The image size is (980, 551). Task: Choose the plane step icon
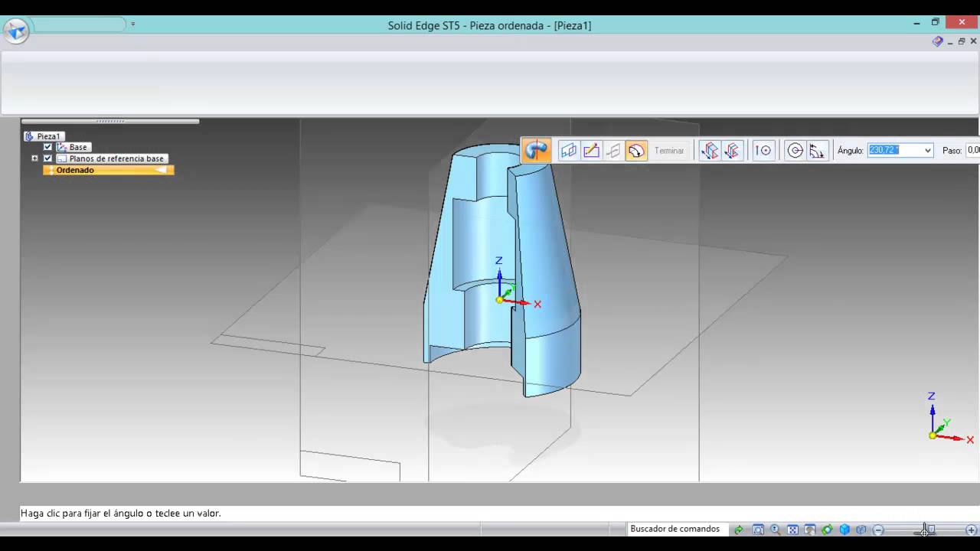coord(568,151)
